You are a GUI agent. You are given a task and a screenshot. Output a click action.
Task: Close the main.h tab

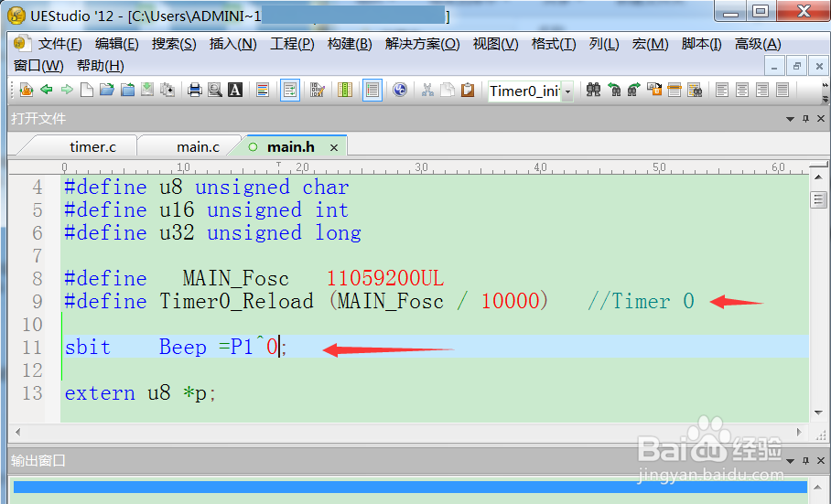(x=334, y=147)
